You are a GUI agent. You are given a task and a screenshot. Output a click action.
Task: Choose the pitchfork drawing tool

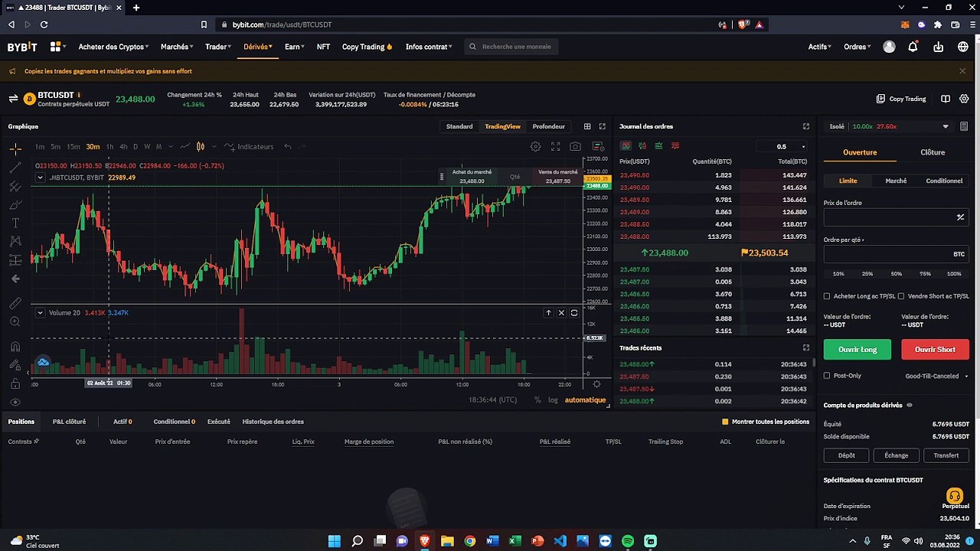[x=15, y=186]
